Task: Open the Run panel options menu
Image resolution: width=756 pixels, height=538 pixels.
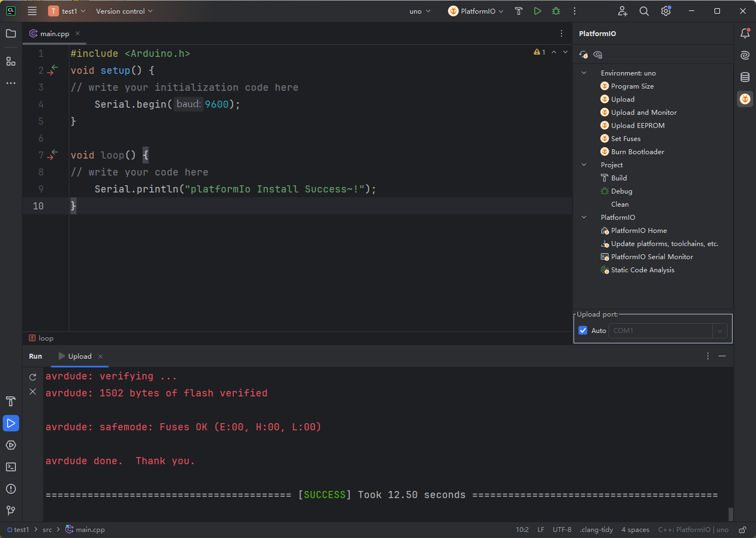Action: pyautogui.click(x=708, y=356)
